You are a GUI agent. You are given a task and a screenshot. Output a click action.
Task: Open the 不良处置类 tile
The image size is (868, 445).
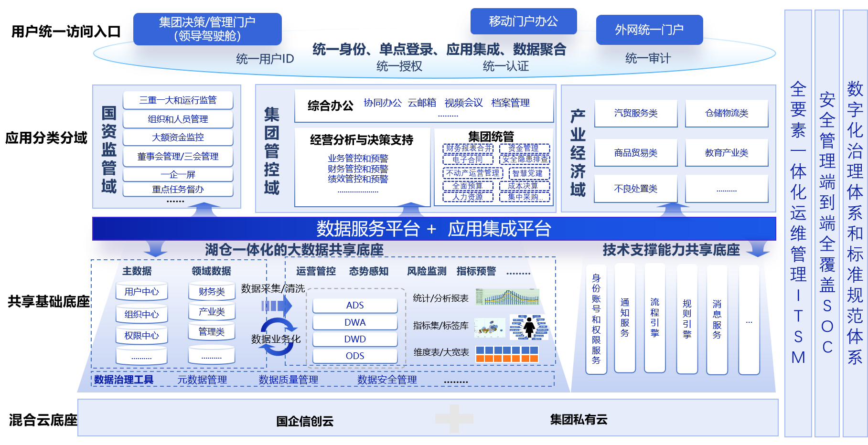(636, 189)
